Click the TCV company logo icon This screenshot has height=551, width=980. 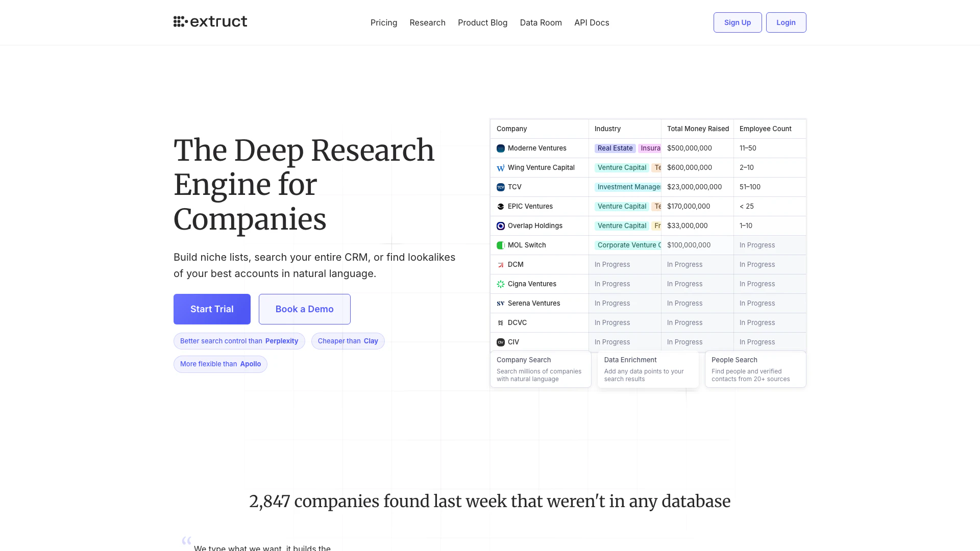click(x=501, y=187)
